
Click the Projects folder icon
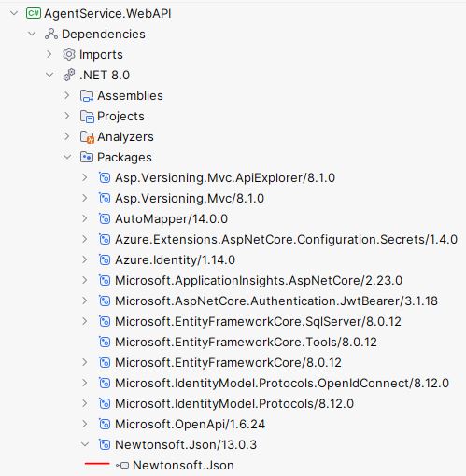click(87, 117)
